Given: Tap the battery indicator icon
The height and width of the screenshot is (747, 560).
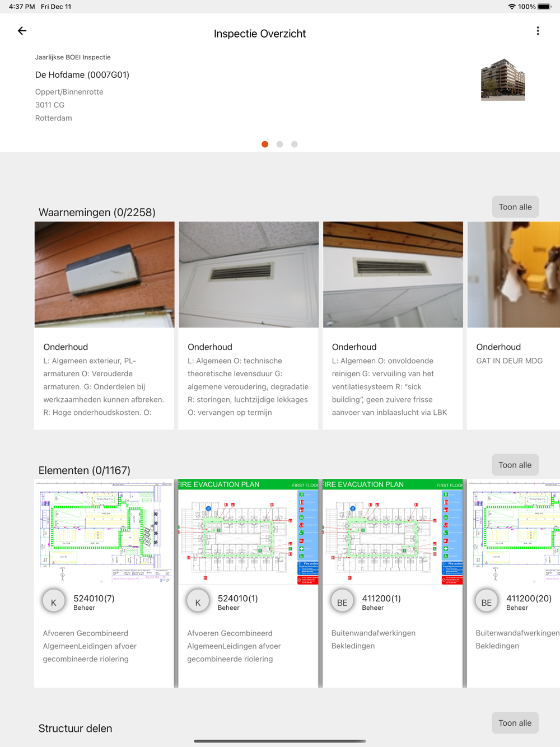Looking at the screenshot, I should (x=544, y=7).
